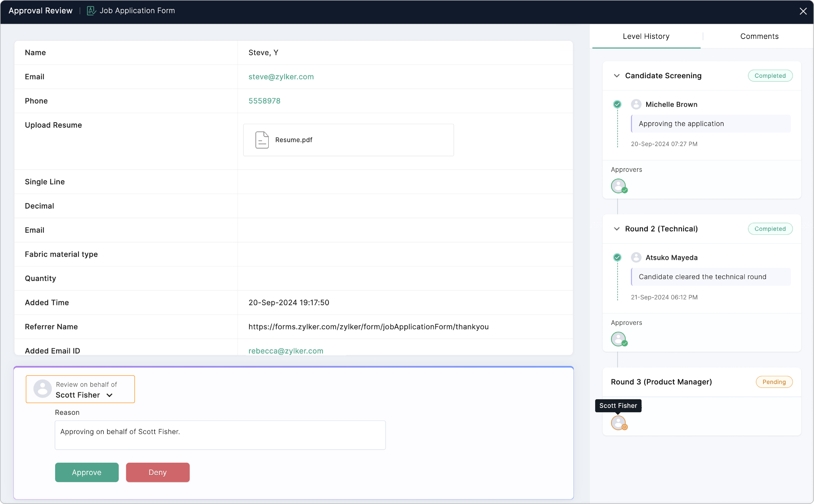Click the Job Application Form icon in header
This screenshot has height=504, width=814.
click(x=91, y=11)
